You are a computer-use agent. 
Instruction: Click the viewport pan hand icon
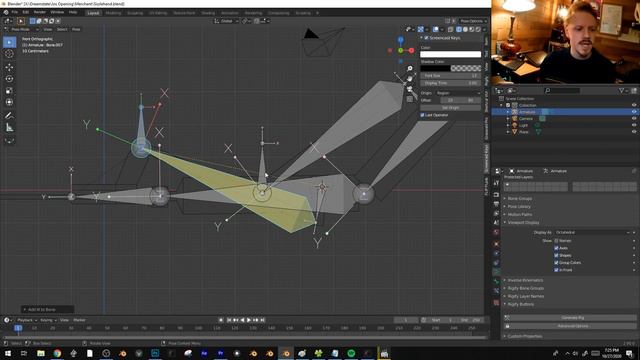tap(409, 78)
